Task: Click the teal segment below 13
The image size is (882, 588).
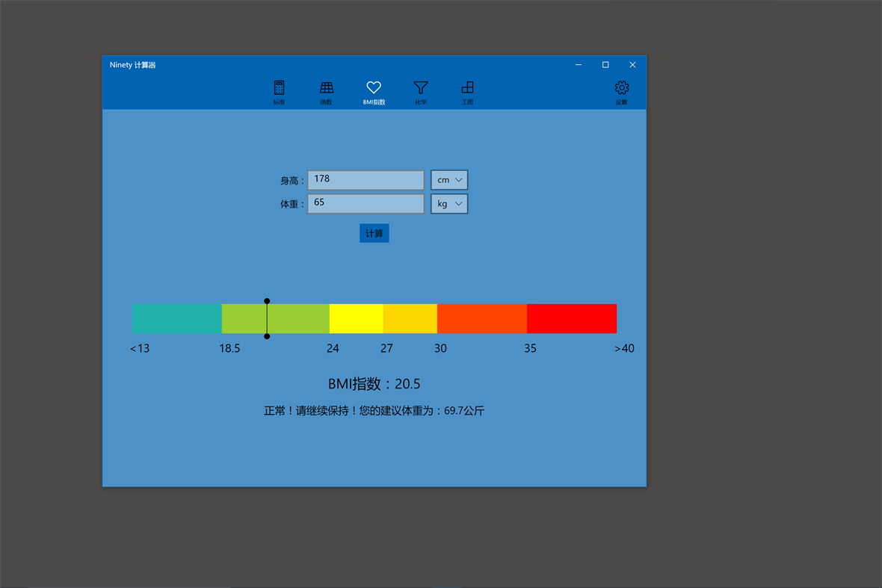Action: click(176, 318)
